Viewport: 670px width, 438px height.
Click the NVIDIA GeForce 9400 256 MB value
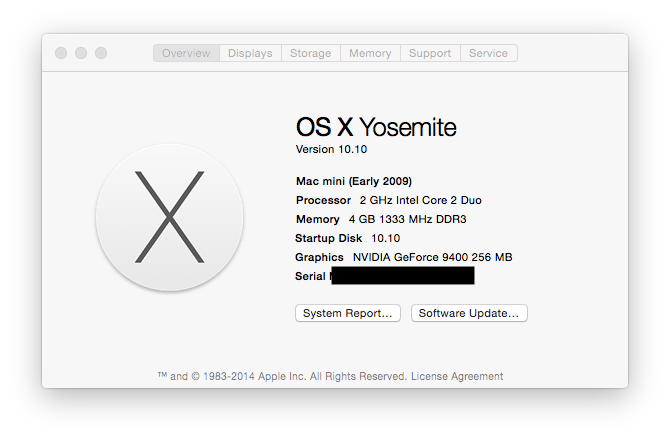pos(432,257)
